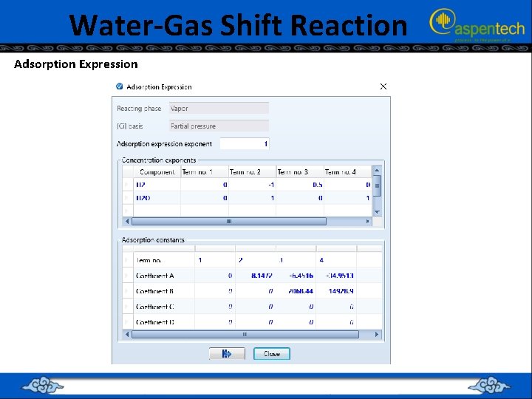Click H2 Term no. 3 value 0.5
532x399 pixels.
point(300,185)
